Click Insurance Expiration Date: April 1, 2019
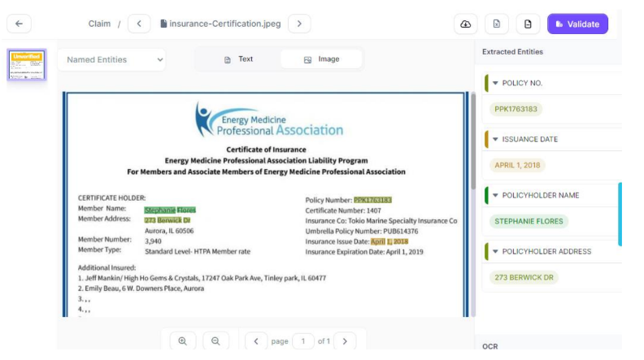The width and height of the screenshot is (644, 360). 364,252
